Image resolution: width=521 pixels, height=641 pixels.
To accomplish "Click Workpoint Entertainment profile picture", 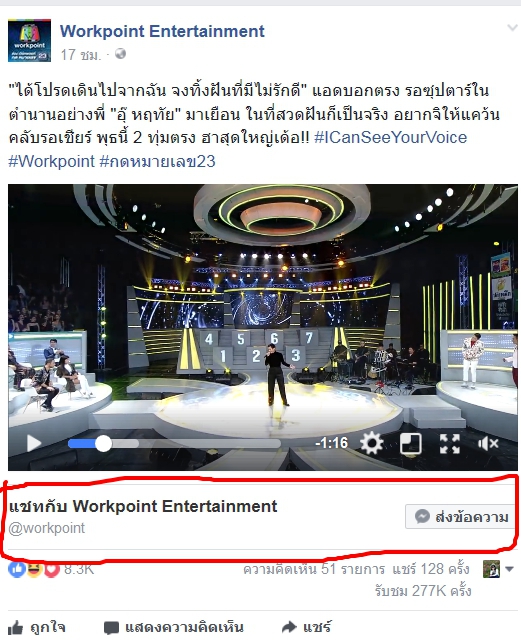I will (29, 40).
